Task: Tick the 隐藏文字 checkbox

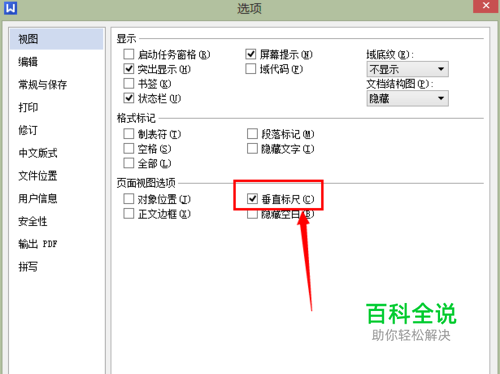Action: (252, 148)
